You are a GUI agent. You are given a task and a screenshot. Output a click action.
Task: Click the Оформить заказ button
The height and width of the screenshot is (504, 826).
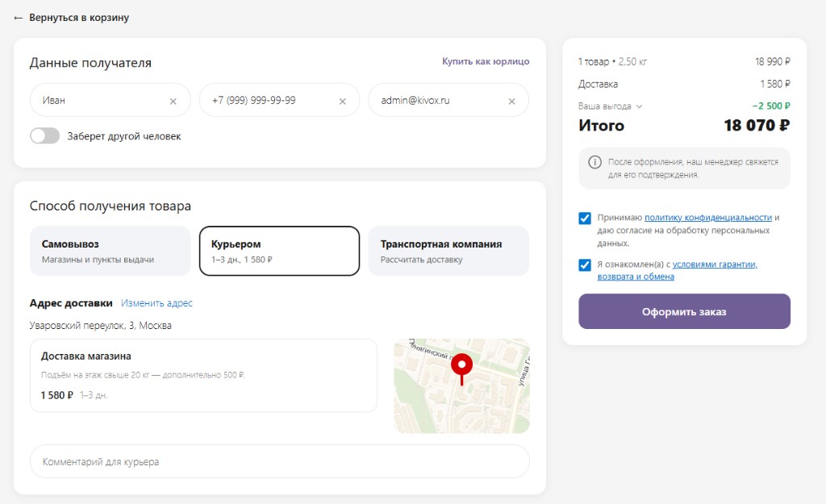click(x=684, y=311)
